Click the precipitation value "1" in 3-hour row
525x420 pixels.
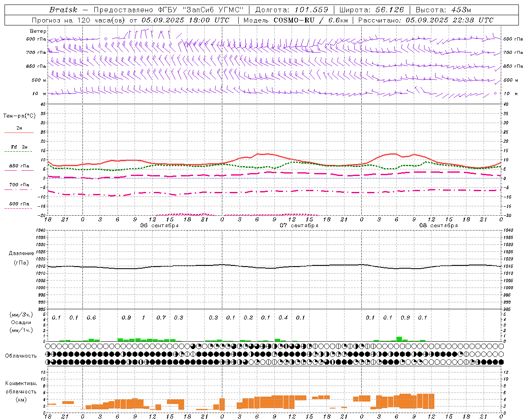[144, 318]
